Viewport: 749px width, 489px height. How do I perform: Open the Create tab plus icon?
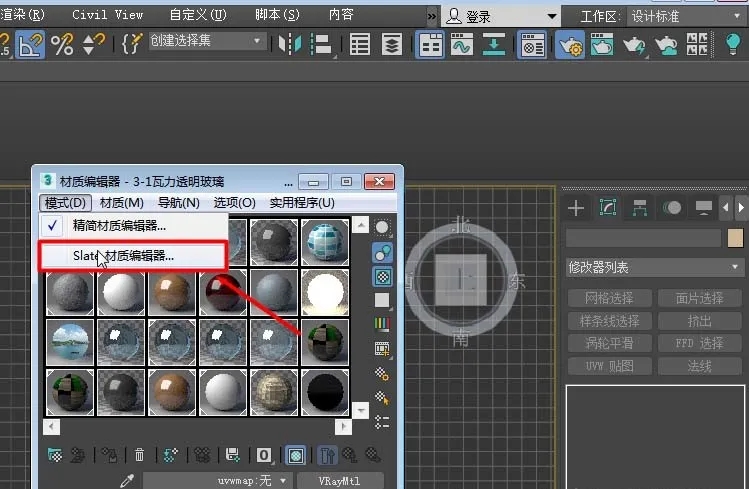tap(576, 208)
